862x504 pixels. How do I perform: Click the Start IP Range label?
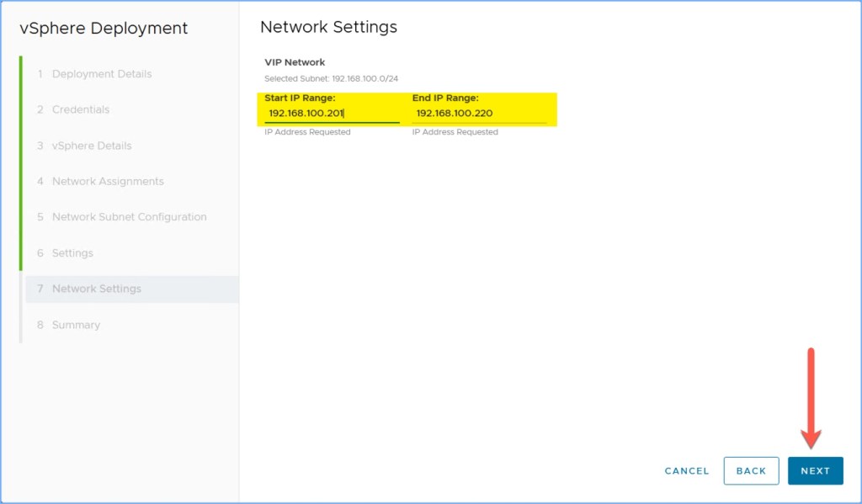300,98
